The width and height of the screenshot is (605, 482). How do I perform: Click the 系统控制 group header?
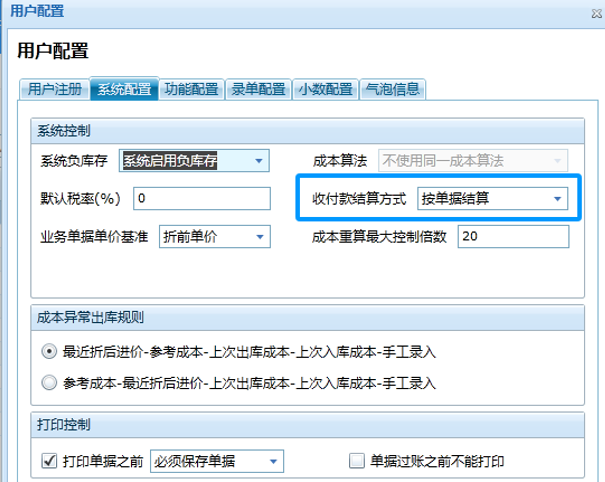pyautogui.click(x=65, y=130)
